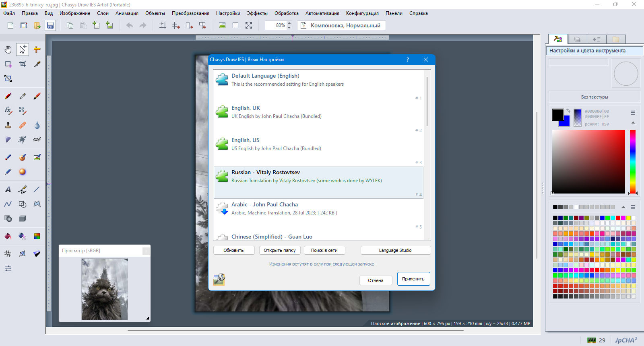Click the black foreground color swatch
Image resolution: width=644 pixels, height=346 pixels.
click(x=558, y=115)
